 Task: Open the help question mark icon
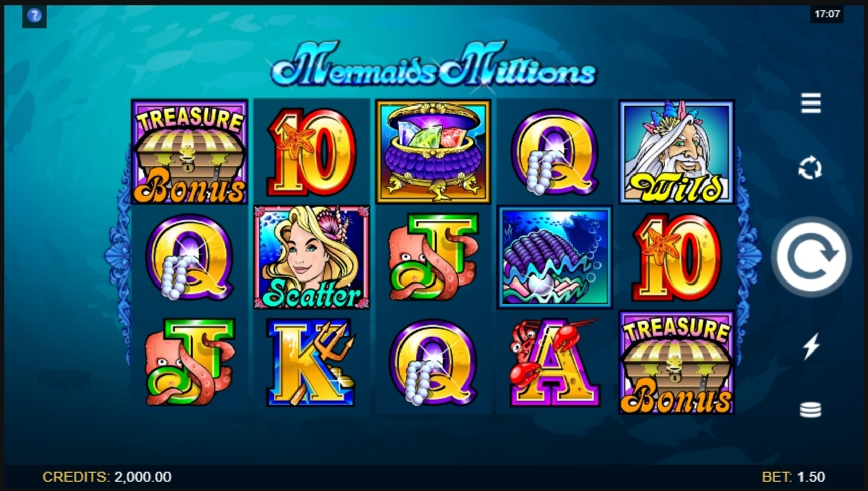click(x=34, y=16)
